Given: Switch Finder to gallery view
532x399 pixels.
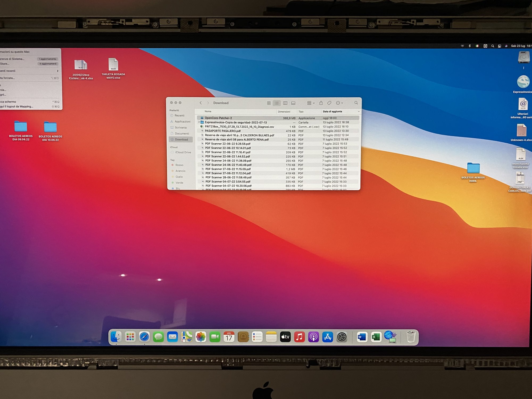Looking at the screenshot, I should (293, 103).
